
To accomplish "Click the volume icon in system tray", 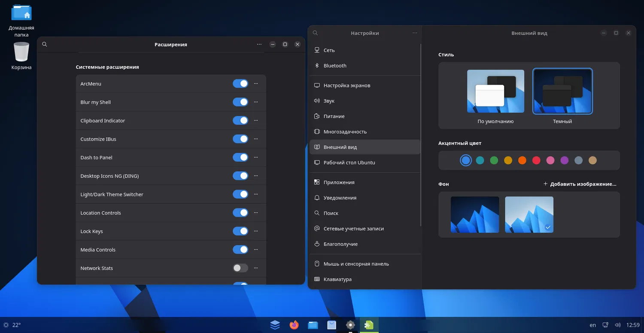I will [x=618, y=325].
